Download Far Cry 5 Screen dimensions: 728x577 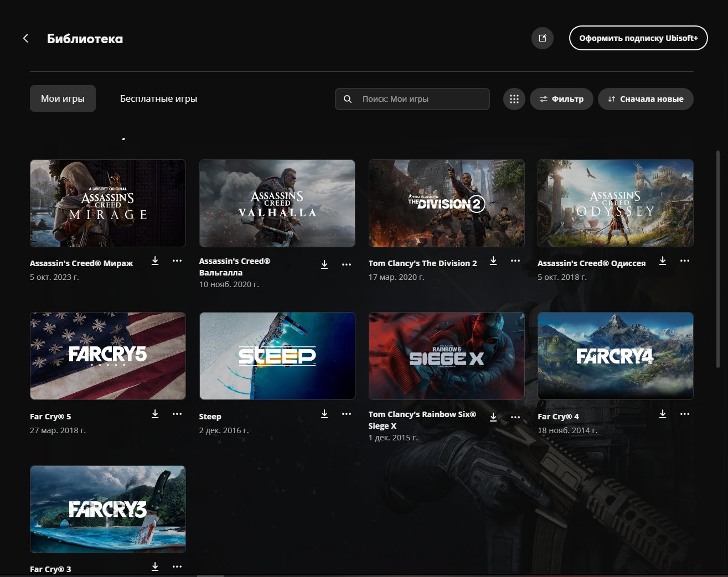coord(155,414)
